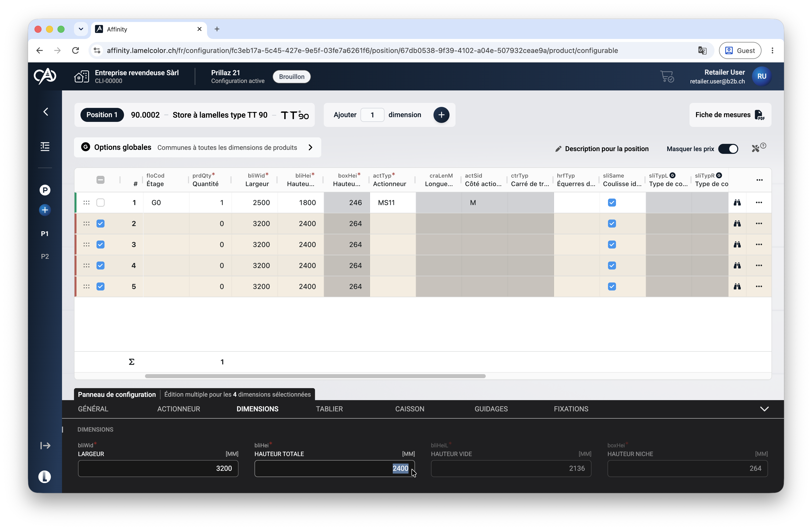Click Description pour la position
The width and height of the screenshot is (812, 530).
point(602,149)
